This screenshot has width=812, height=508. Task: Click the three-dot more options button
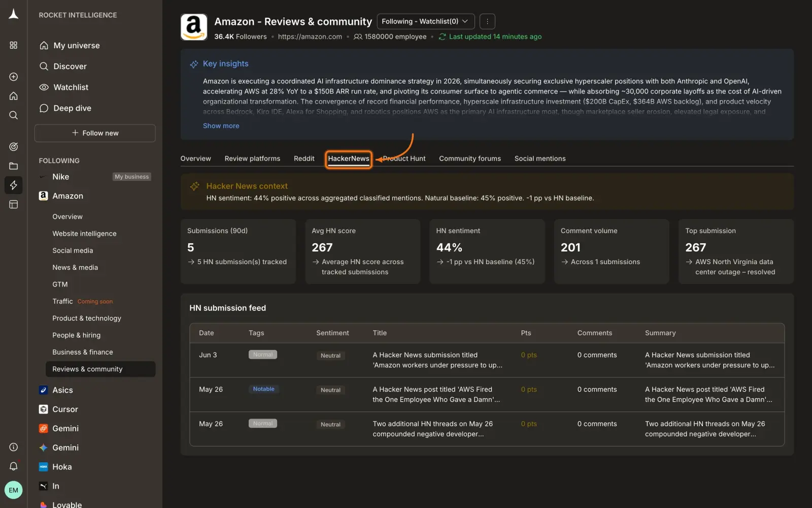[487, 21]
